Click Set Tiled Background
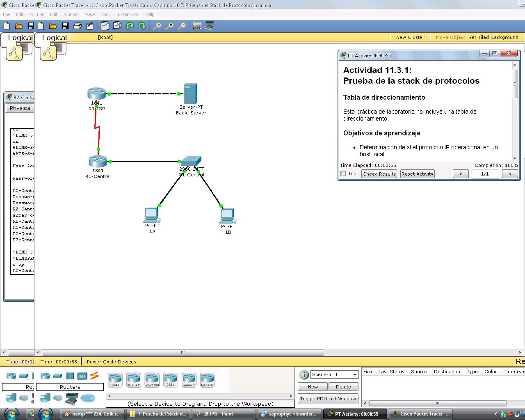Image resolution: width=525 pixels, height=420 pixels. click(x=493, y=37)
